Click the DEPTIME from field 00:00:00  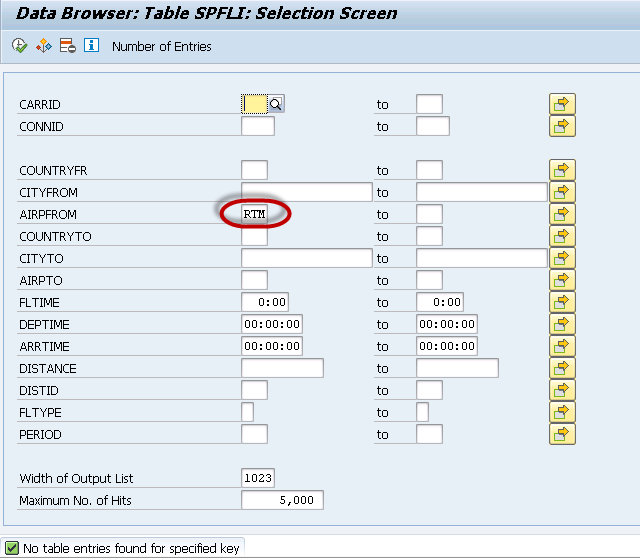pyautogui.click(x=272, y=325)
